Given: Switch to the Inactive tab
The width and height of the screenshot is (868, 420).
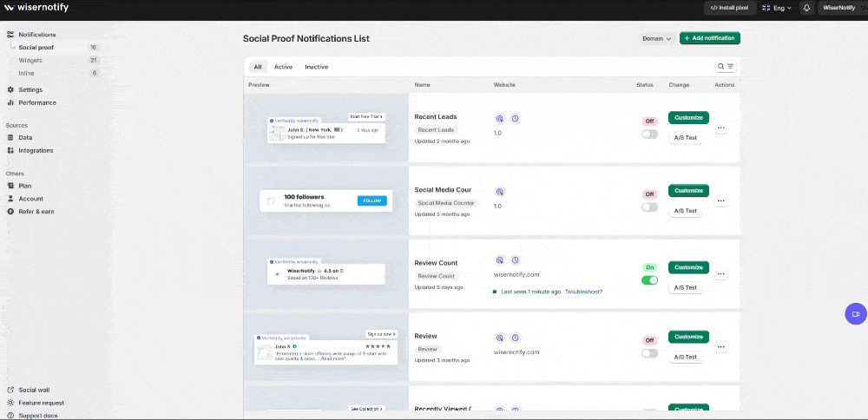Looking at the screenshot, I should [x=316, y=67].
